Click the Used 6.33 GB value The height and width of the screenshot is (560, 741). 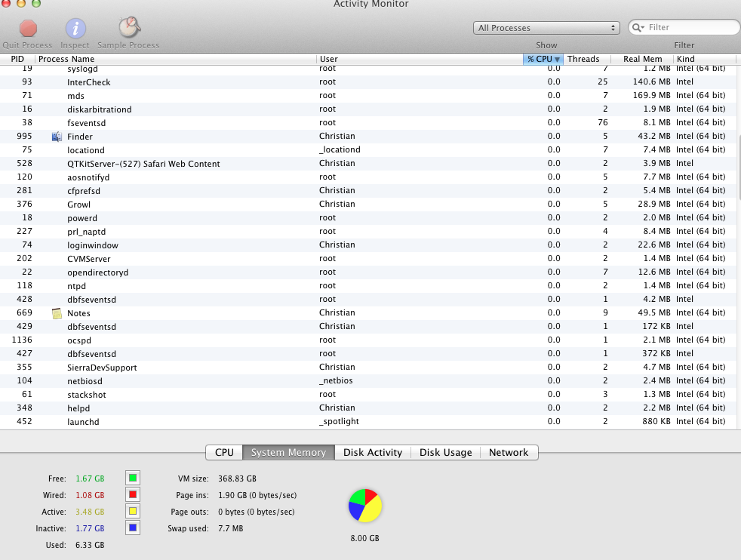(90, 545)
